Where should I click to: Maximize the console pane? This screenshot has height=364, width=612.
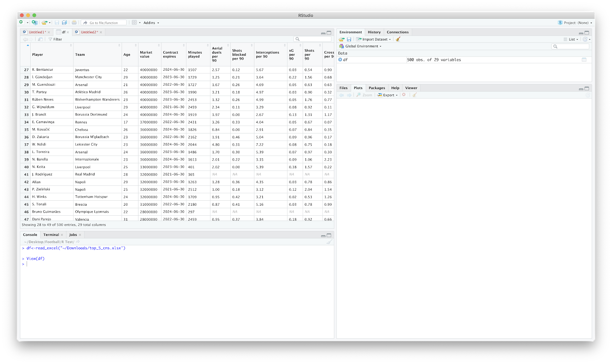point(329,235)
